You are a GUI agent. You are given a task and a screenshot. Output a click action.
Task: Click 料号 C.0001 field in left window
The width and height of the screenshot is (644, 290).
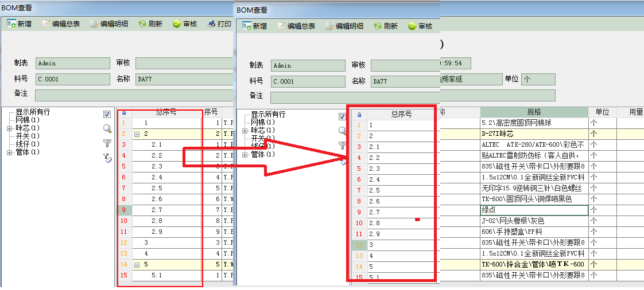pos(73,79)
